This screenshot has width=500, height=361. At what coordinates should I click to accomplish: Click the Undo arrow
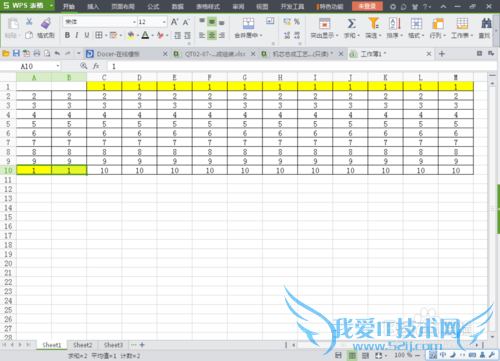(x=57, y=53)
